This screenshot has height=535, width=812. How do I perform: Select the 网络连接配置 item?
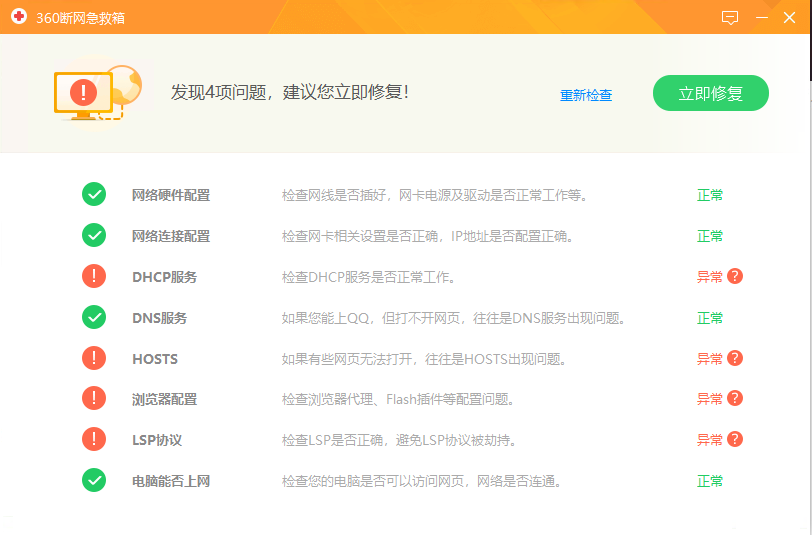[x=171, y=236]
